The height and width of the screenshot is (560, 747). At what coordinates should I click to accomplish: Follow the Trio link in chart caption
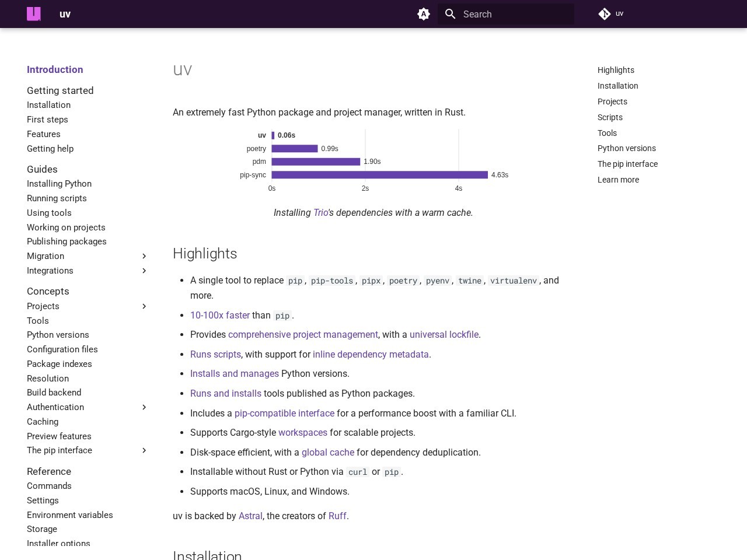(320, 213)
